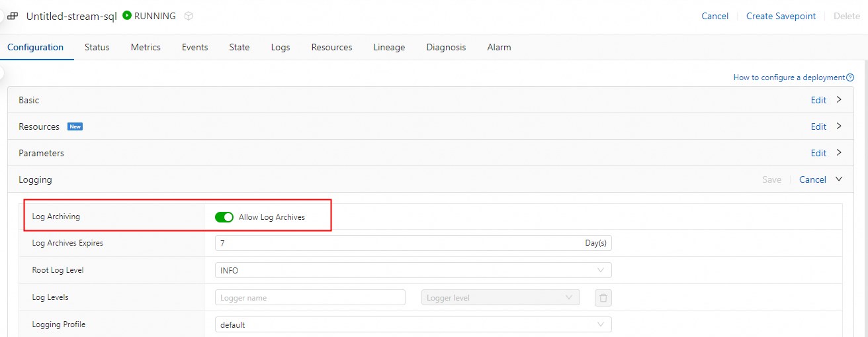Click the green RUNNING status icon
The width and height of the screenshot is (868, 337).
(127, 16)
